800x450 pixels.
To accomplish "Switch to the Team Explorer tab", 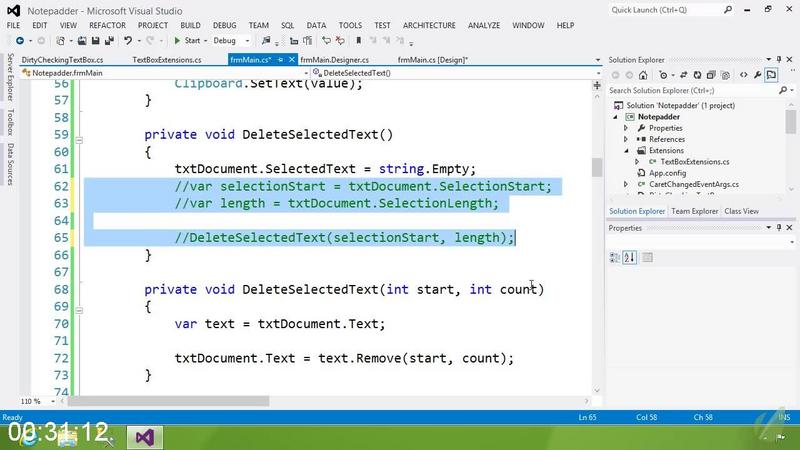I will coord(694,211).
